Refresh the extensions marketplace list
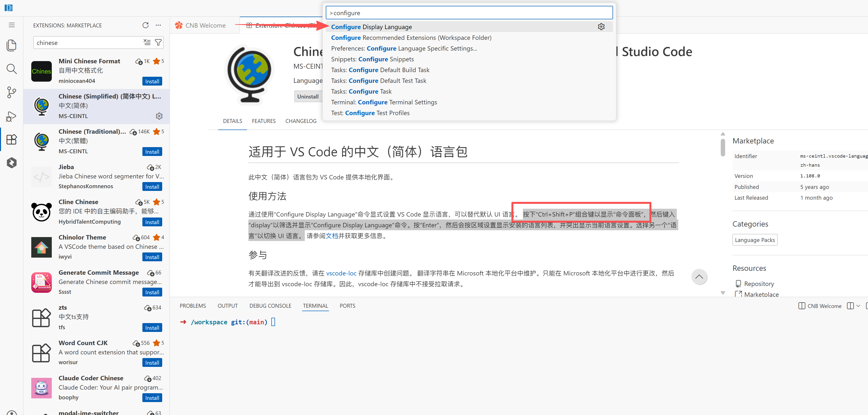Screen dimensions: 868x415 point(145,25)
